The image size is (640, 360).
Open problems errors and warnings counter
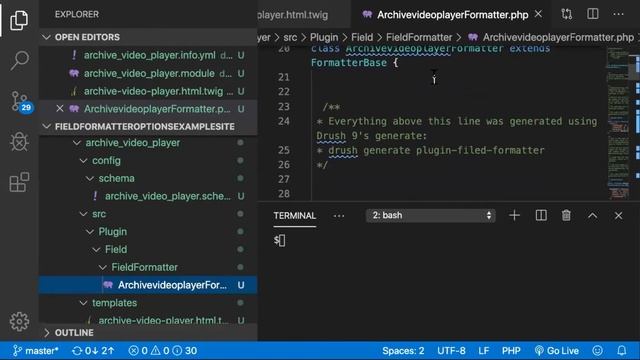(162, 351)
